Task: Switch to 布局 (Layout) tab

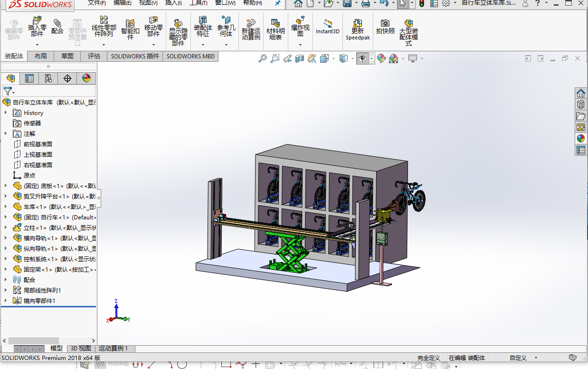Action: pos(41,56)
